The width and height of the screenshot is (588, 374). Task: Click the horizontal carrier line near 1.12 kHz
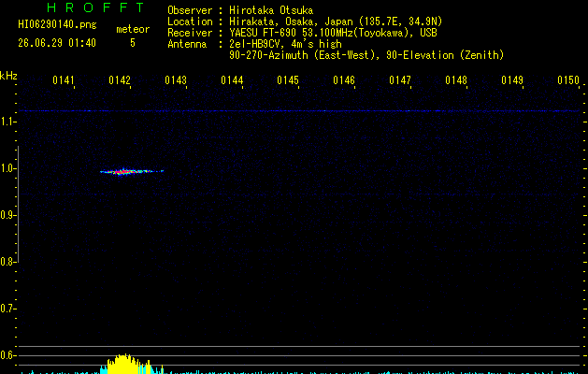(299, 110)
